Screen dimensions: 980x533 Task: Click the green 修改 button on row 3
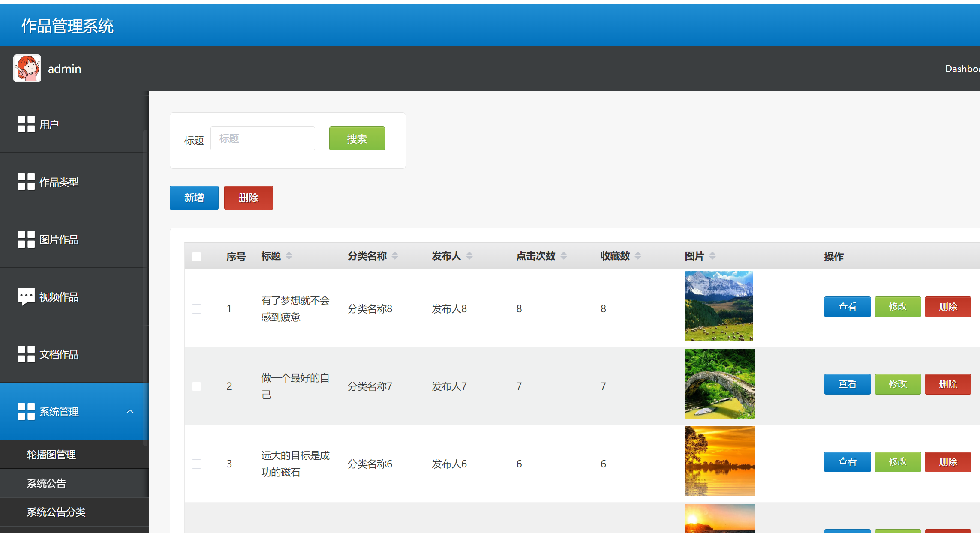[x=898, y=461]
